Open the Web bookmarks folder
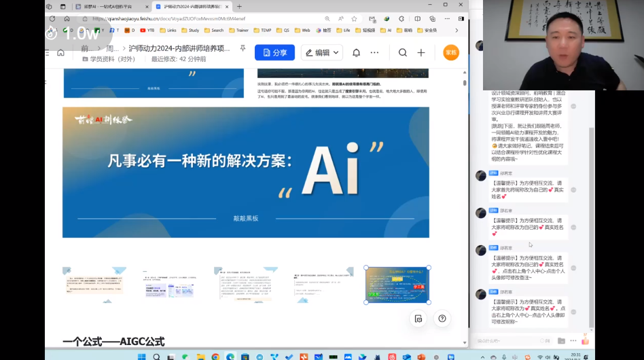644x360 pixels. (x=302, y=31)
